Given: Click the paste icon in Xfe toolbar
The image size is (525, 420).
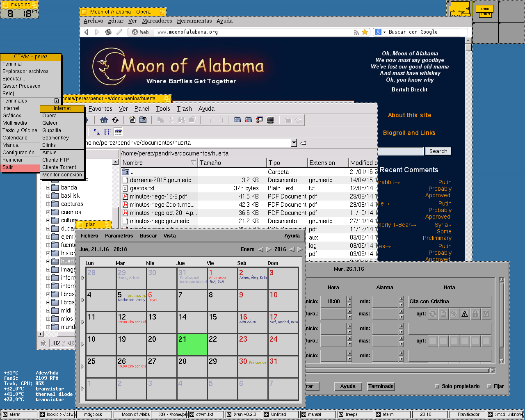Looking at the screenshot, I should pos(181,120).
